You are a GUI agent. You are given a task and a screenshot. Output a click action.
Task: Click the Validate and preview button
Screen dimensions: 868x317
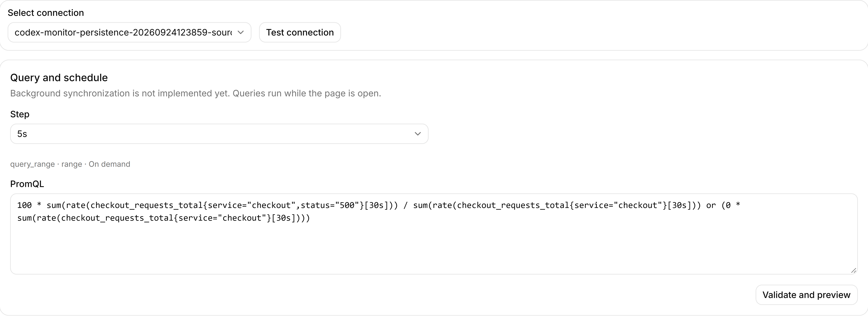click(x=806, y=295)
